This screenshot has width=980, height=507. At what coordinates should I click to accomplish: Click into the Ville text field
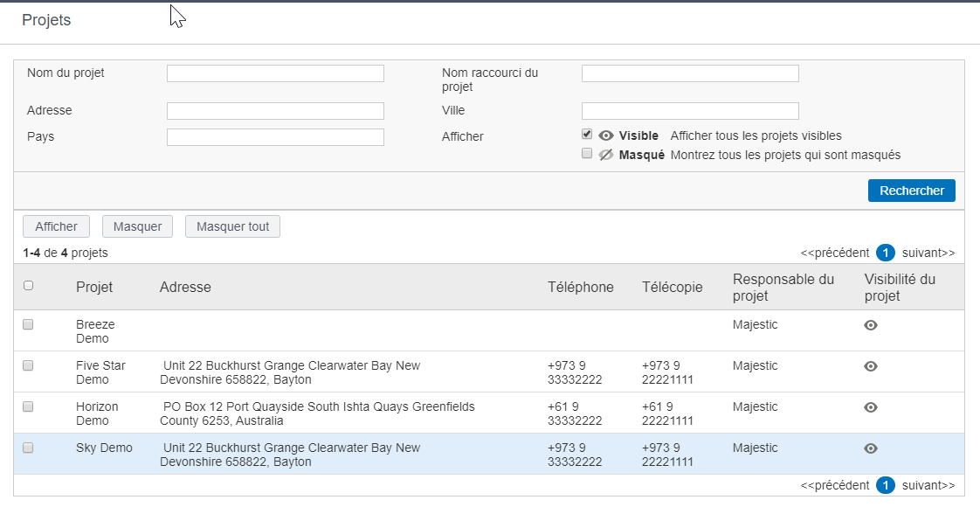pyautogui.click(x=691, y=111)
